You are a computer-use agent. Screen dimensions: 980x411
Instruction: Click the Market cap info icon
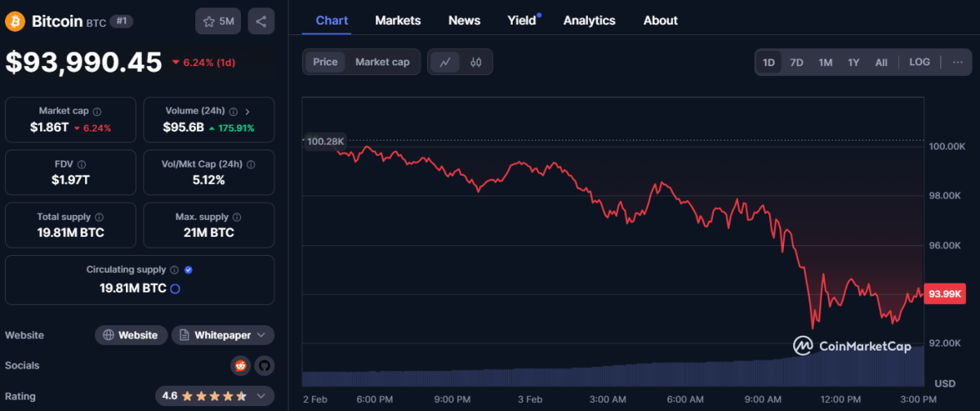[97, 111]
